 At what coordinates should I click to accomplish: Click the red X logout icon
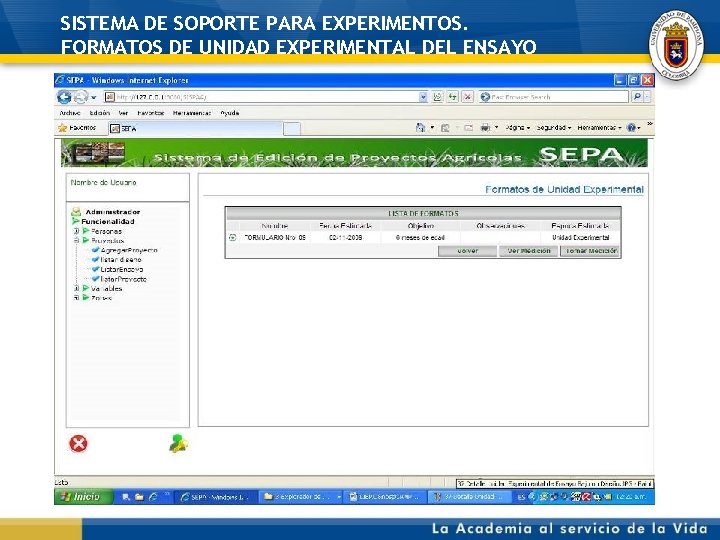(x=78, y=444)
